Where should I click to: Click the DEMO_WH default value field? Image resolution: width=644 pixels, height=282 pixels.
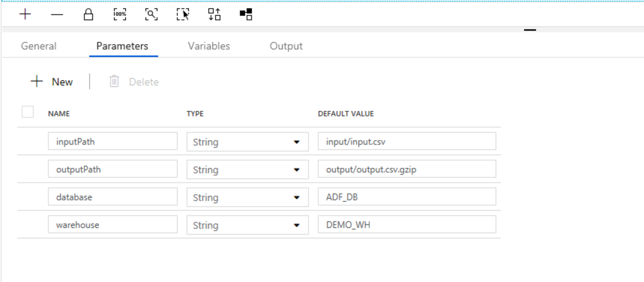click(407, 225)
